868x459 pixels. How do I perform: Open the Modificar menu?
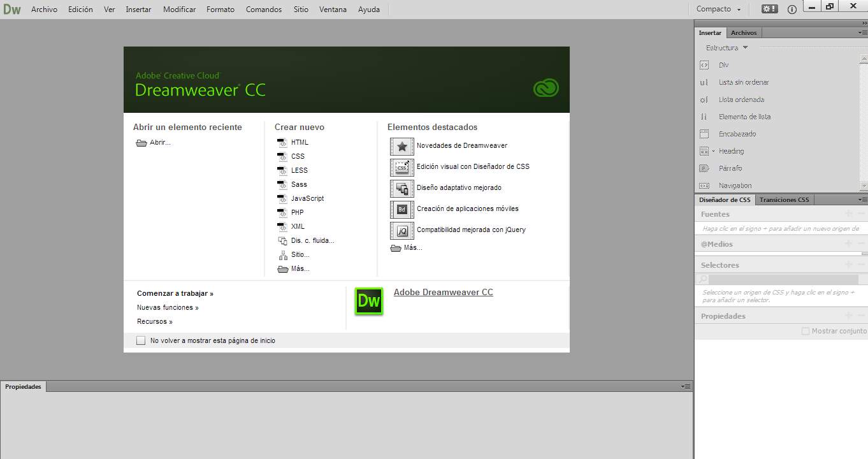tap(180, 10)
